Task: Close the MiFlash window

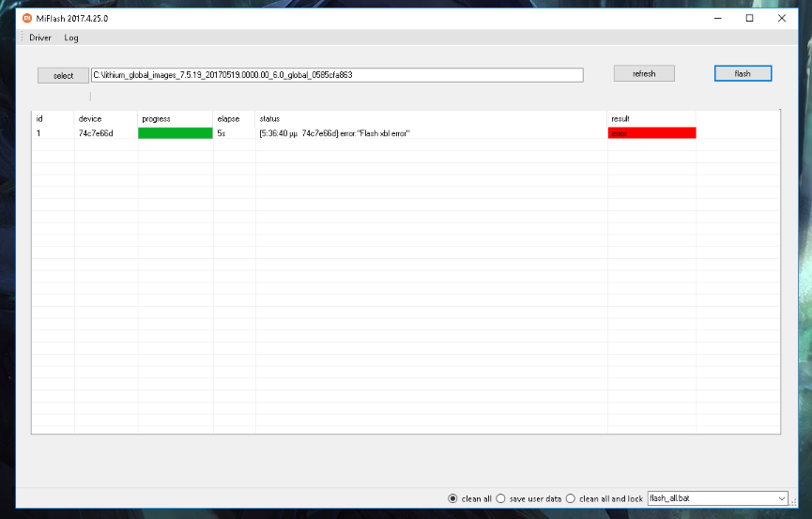Action: click(x=782, y=18)
